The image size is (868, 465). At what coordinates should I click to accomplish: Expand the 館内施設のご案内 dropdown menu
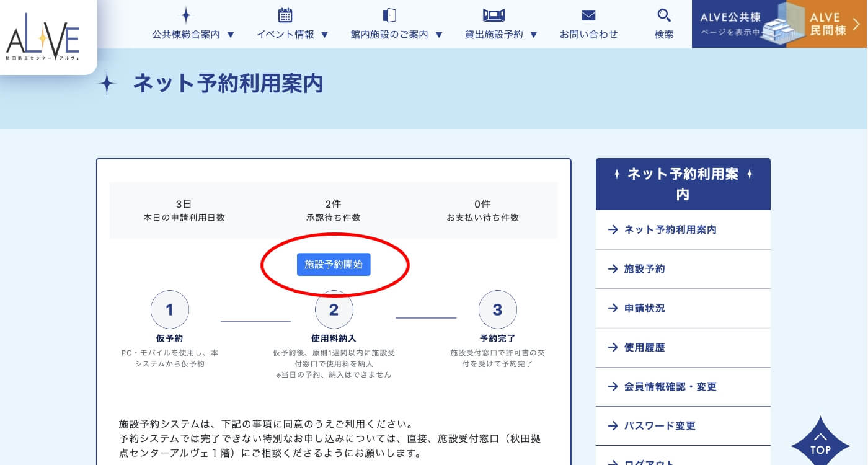397,35
